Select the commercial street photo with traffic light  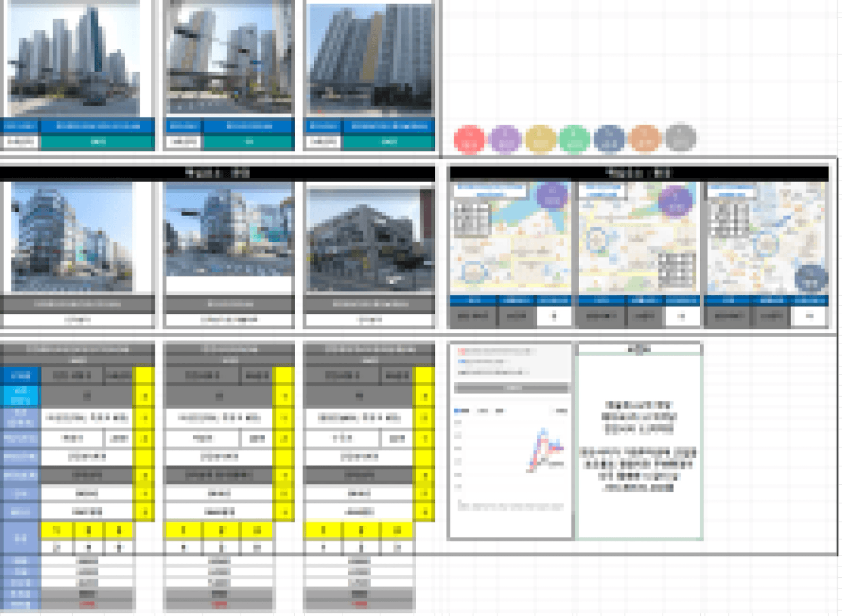point(229,229)
